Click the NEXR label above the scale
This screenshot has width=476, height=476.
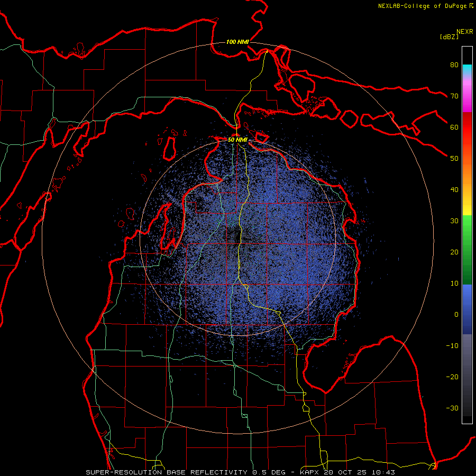click(465, 32)
